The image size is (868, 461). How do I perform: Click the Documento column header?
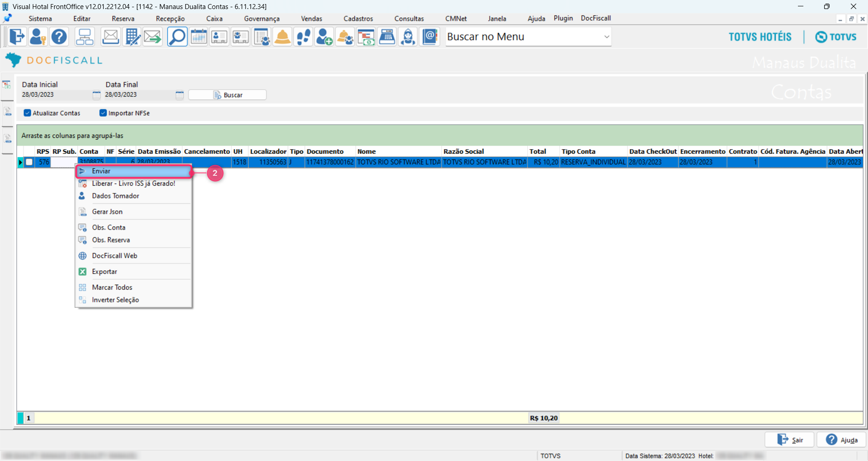click(330, 151)
